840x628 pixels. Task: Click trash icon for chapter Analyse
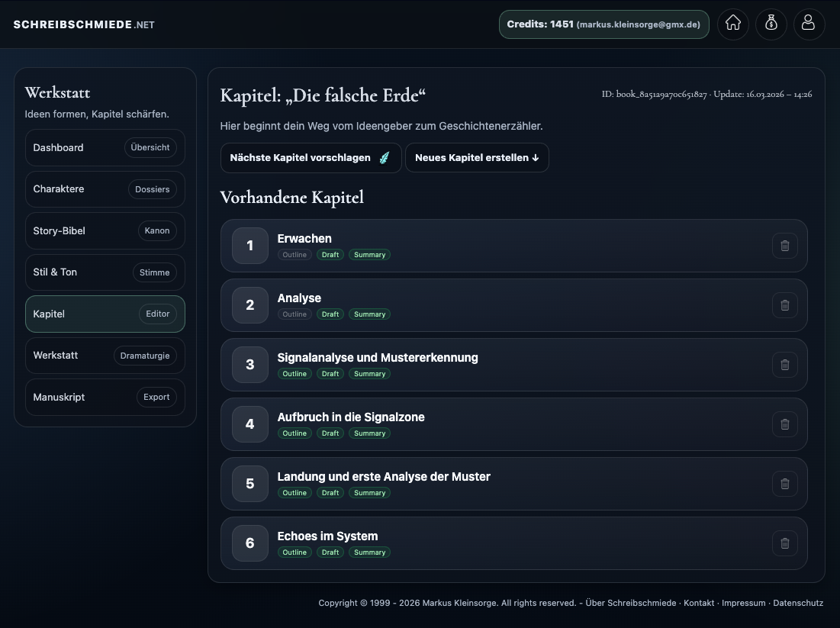pyautogui.click(x=784, y=305)
